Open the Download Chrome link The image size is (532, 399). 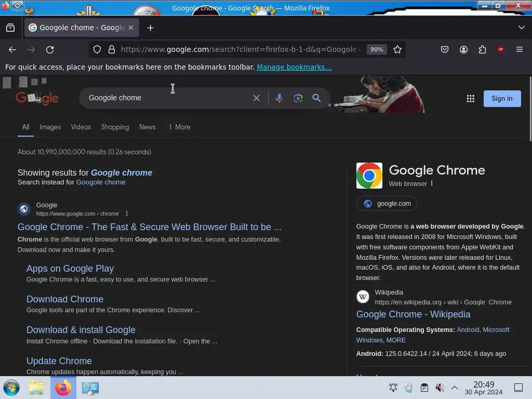coord(65,299)
